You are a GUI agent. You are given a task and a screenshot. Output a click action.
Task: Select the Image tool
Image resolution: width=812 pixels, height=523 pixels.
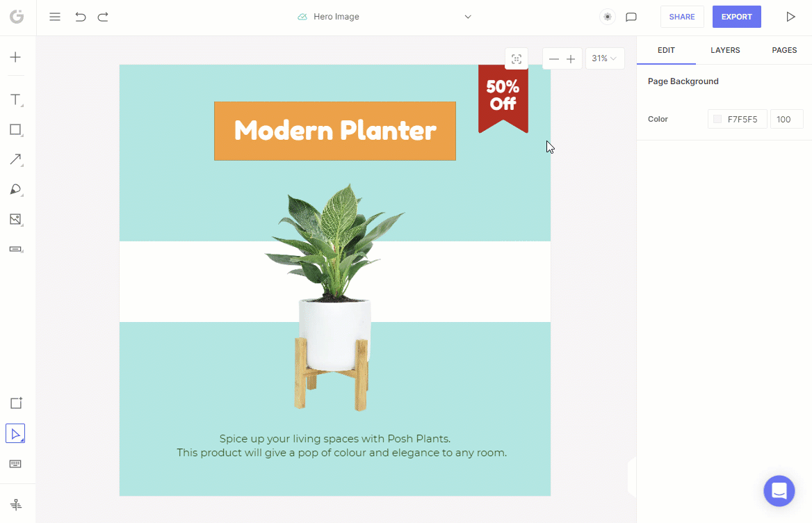click(16, 220)
